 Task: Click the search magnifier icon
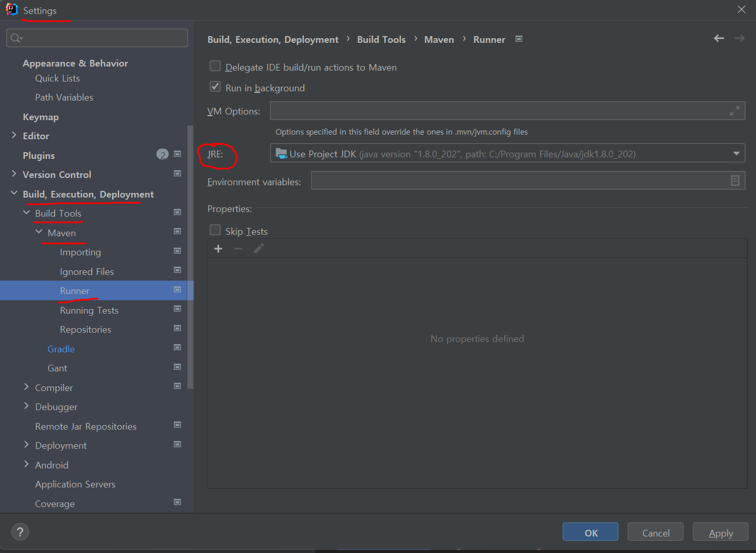16,38
